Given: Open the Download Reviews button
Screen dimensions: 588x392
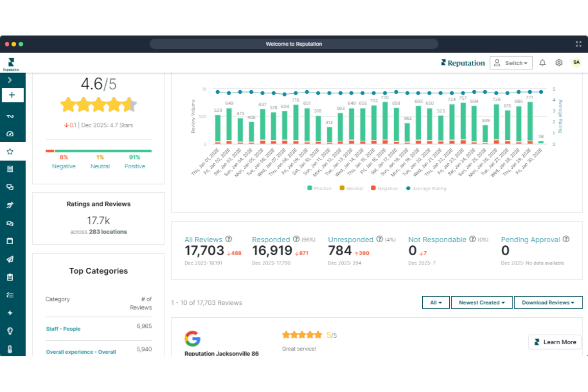Looking at the screenshot, I should 548,302.
